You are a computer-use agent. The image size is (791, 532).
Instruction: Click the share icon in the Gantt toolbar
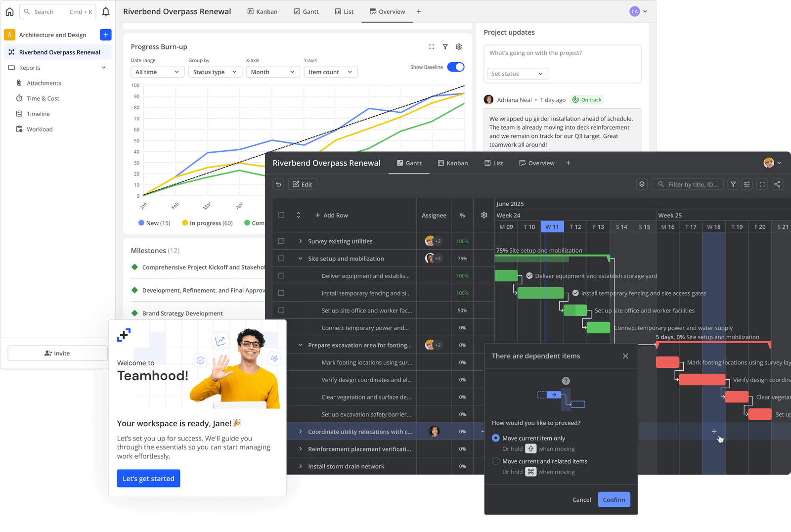[x=777, y=184]
